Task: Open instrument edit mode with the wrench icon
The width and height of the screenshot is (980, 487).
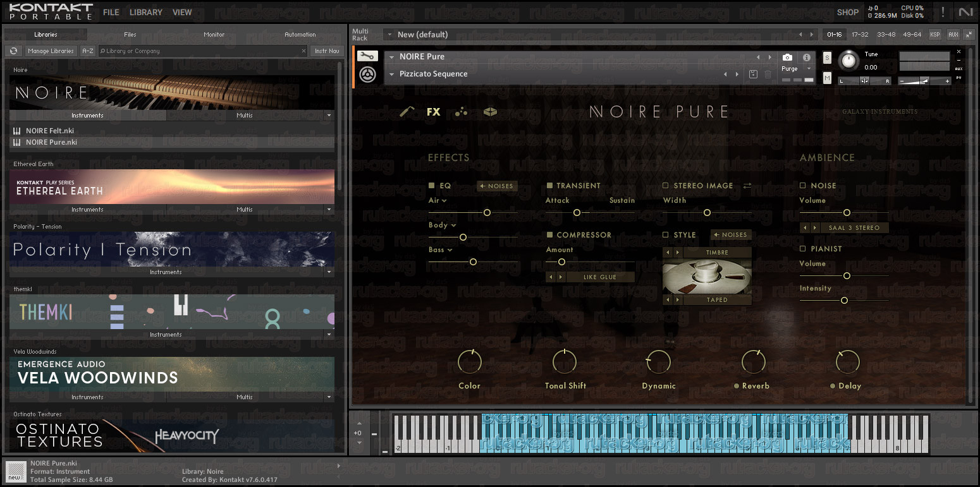Action: coord(367,56)
